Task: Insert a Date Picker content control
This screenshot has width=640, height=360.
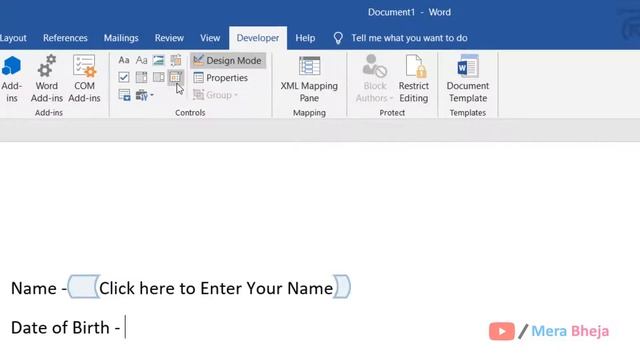Action: tap(176, 77)
